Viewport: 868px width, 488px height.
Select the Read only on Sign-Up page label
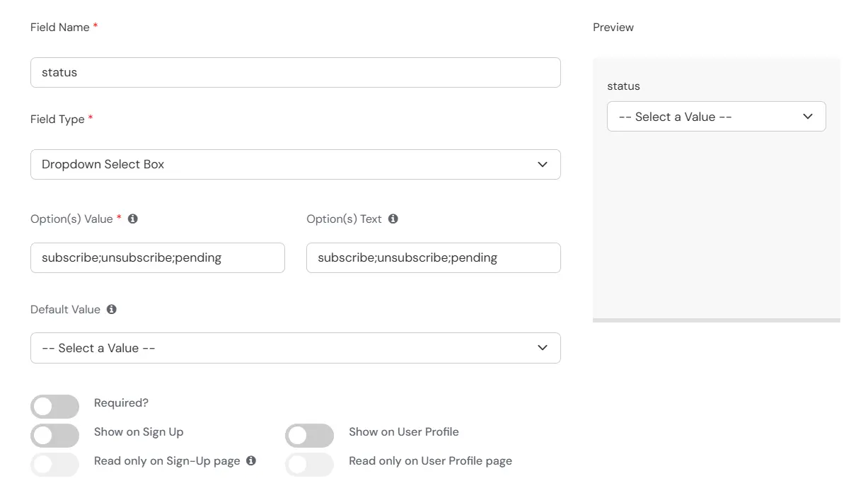pos(167,460)
